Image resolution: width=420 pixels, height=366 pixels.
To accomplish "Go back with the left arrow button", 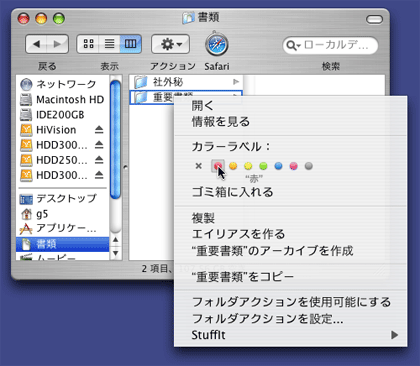I will pos(36,44).
